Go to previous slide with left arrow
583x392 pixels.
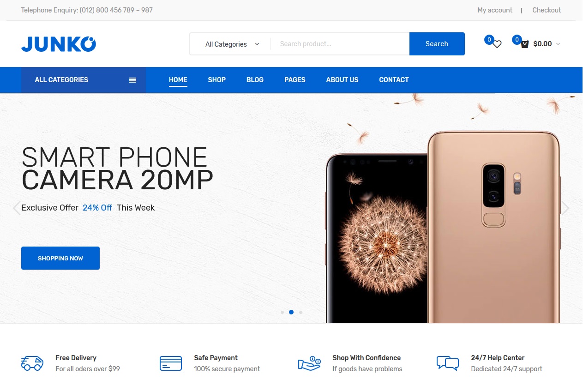[x=17, y=208]
